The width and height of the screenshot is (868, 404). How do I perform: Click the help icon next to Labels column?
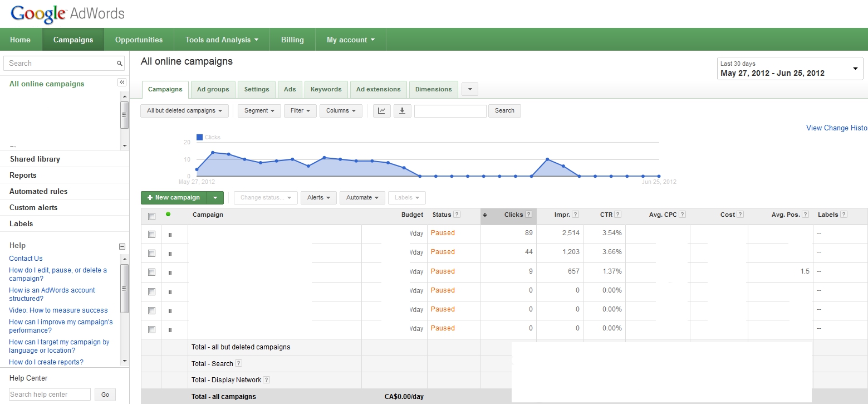(844, 215)
